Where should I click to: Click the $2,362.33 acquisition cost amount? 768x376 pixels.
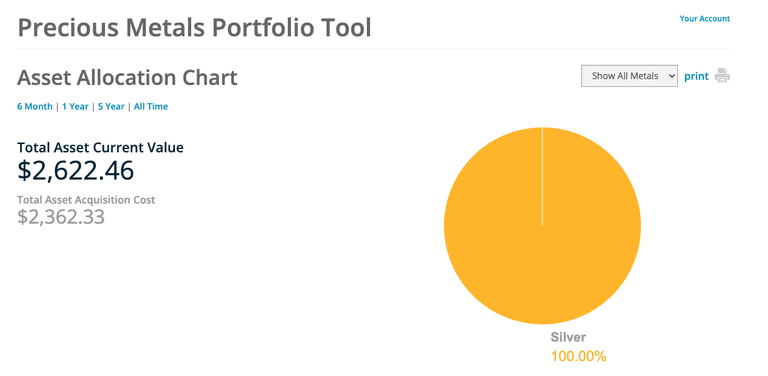(x=61, y=216)
